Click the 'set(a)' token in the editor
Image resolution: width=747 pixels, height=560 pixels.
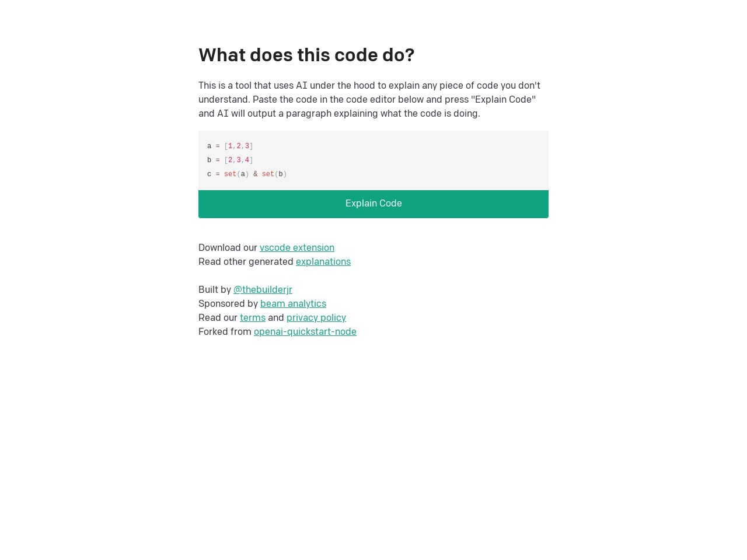[x=236, y=174]
